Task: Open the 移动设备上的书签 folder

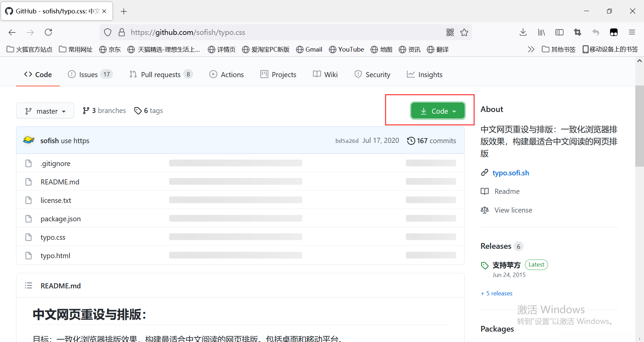Action: point(610,50)
